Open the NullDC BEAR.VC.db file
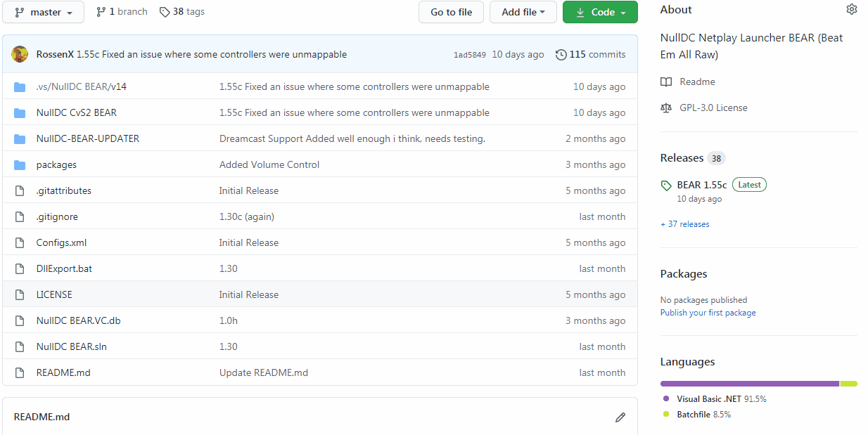The image size is (868, 435). (x=78, y=321)
